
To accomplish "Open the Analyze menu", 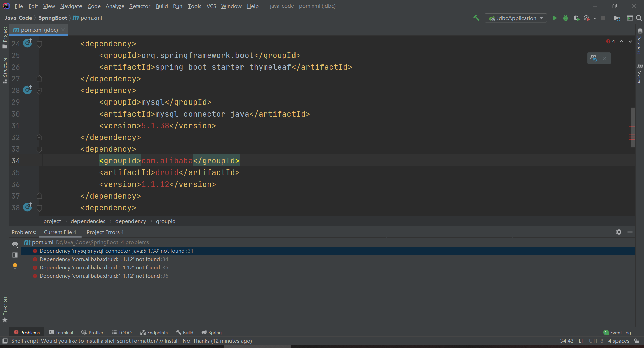I will coord(115,6).
